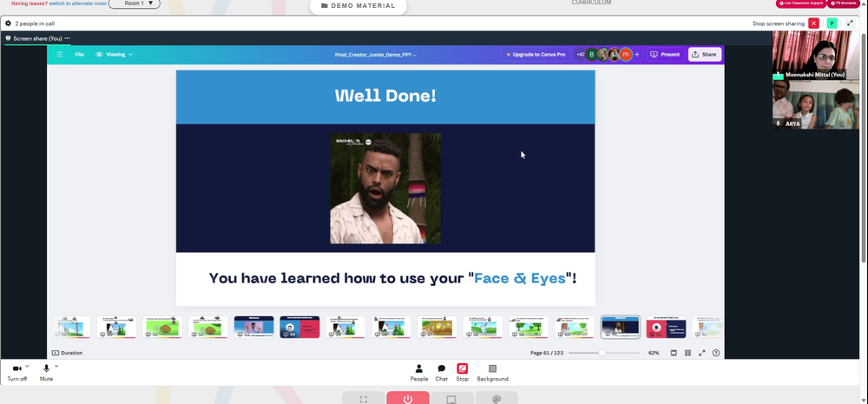The height and width of the screenshot is (404, 868).
Task: Expand call window to fullscreen
Action: click(850, 23)
